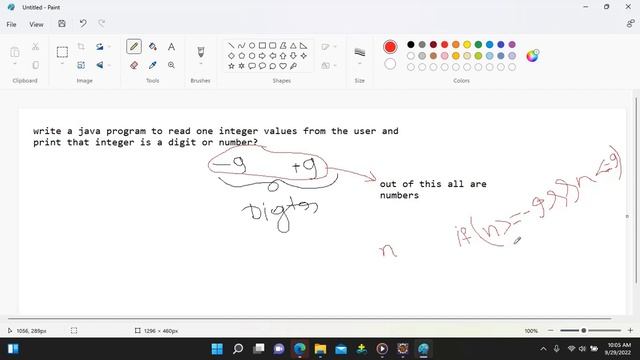
Task: Open Microsoft Edge from taskbar
Action: 300,349
